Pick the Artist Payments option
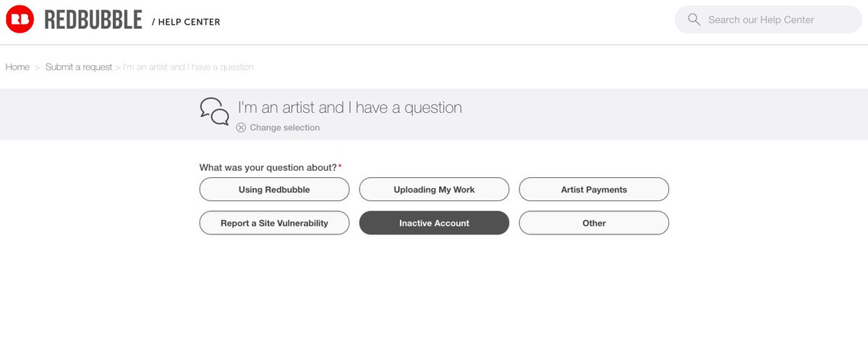This screenshot has height=356, width=868. coord(594,190)
